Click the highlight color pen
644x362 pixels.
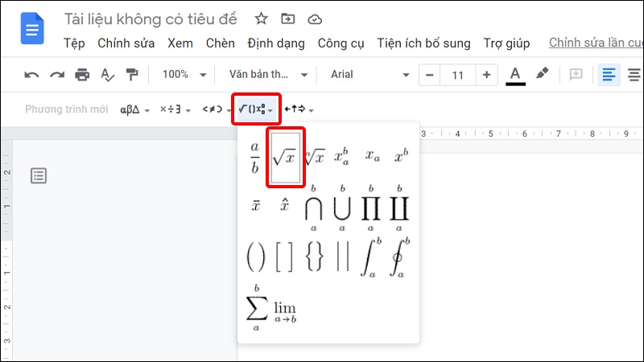coord(542,74)
